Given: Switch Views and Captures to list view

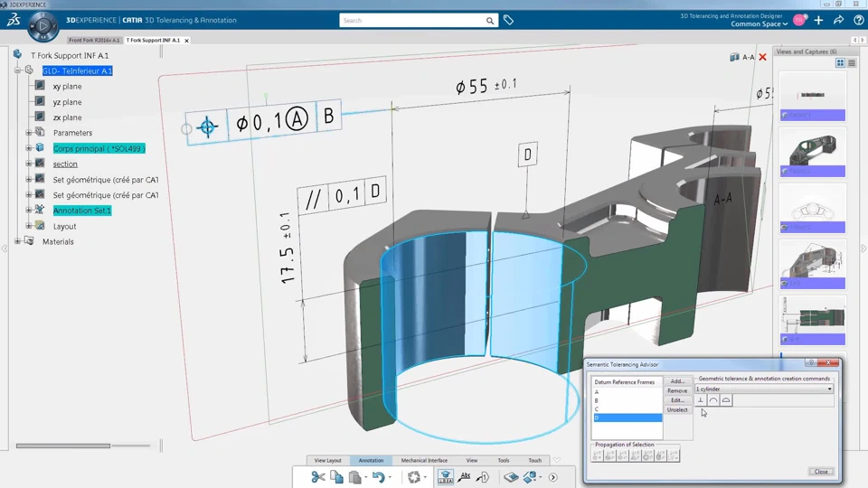Looking at the screenshot, I should (x=852, y=63).
